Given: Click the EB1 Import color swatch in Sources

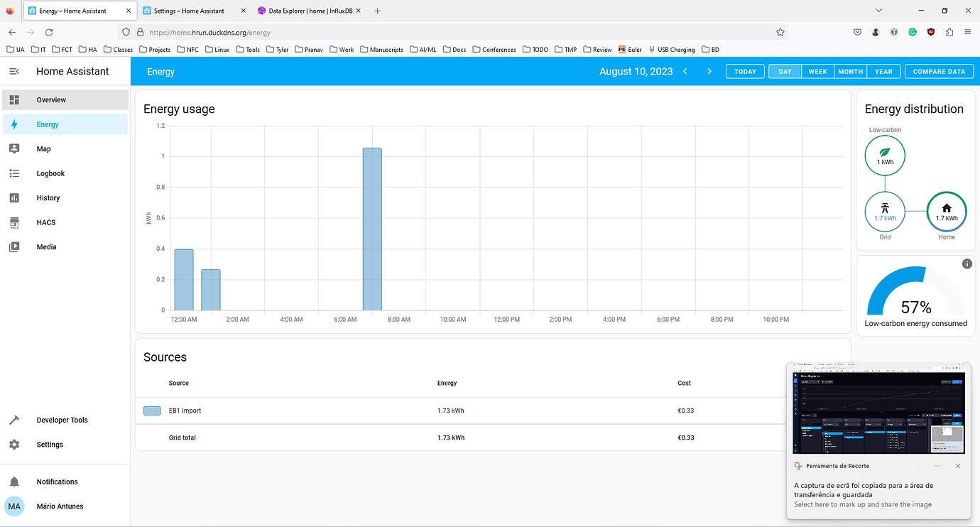Looking at the screenshot, I should click(x=151, y=411).
